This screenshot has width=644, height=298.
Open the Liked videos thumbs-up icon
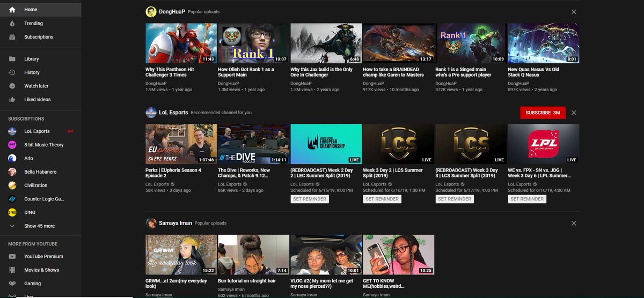pyautogui.click(x=12, y=100)
